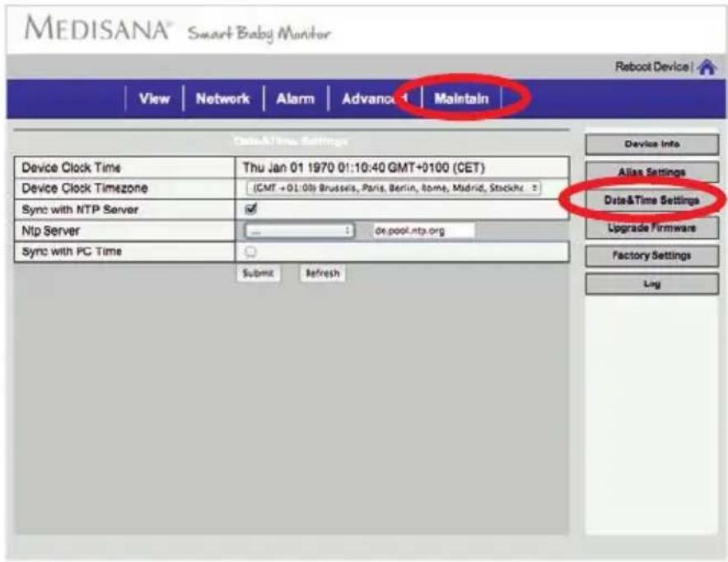Viewport: 728px width, 562px height.
Task: Switch to the Alarm tab
Action: click(x=296, y=98)
